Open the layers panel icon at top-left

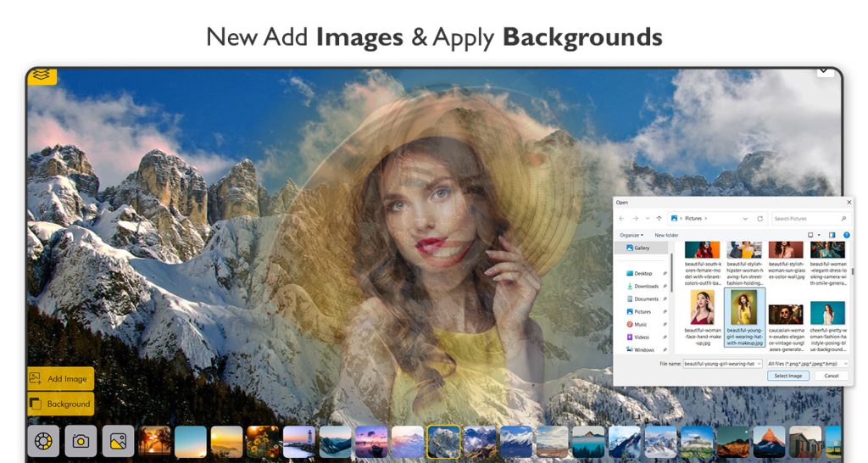(42, 75)
